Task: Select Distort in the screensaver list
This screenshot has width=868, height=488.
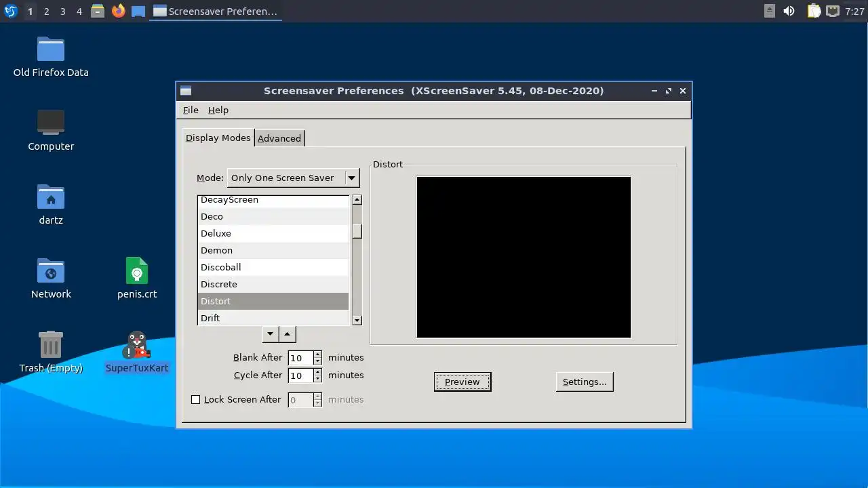Action: pyautogui.click(x=273, y=301)
